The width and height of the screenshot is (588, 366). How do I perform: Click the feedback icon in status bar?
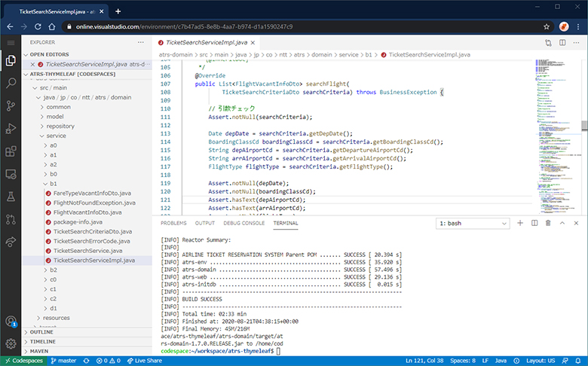pos(565,361)
